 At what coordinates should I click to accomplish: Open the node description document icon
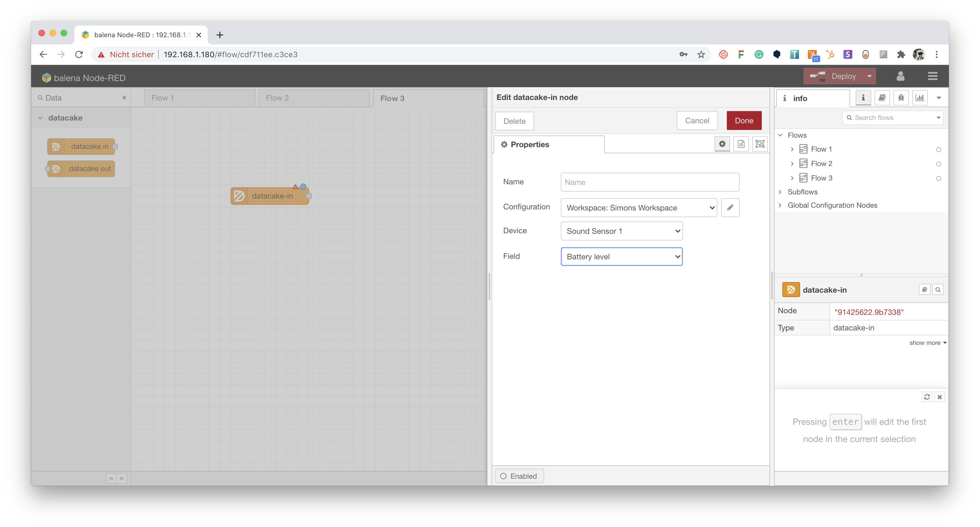(741, 144)
